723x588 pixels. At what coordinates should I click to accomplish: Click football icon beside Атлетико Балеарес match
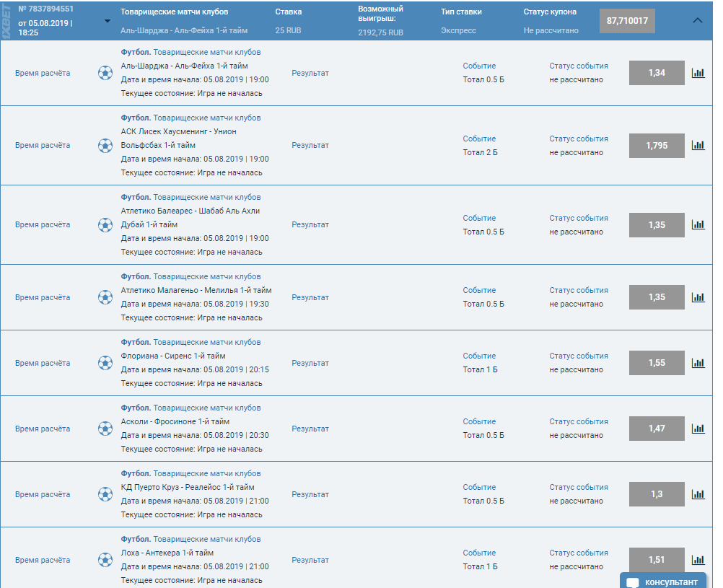(105, 224)
